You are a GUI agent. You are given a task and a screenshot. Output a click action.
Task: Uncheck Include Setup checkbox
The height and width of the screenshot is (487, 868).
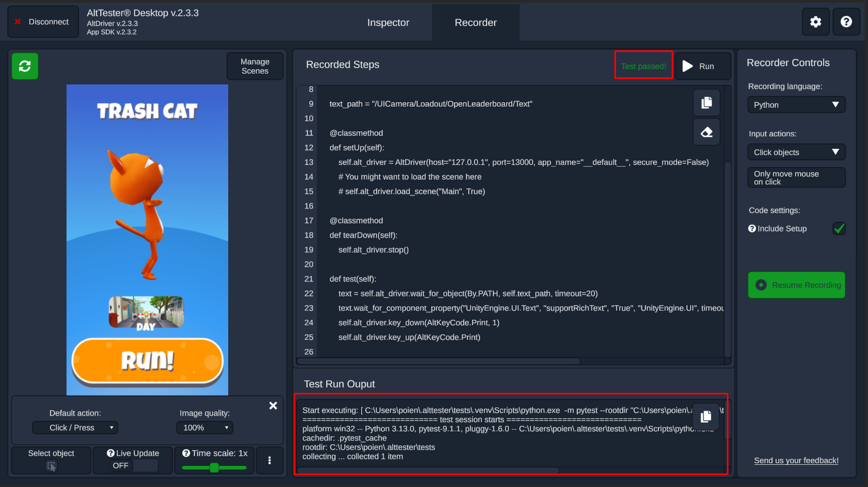[839, 228]
